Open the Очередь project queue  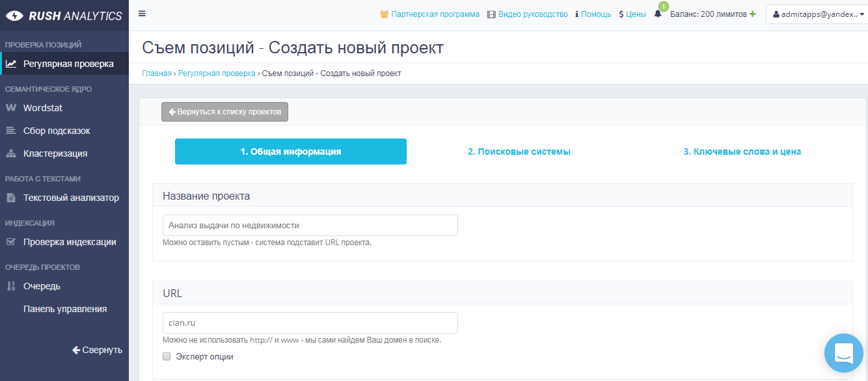tap(41, 286)
